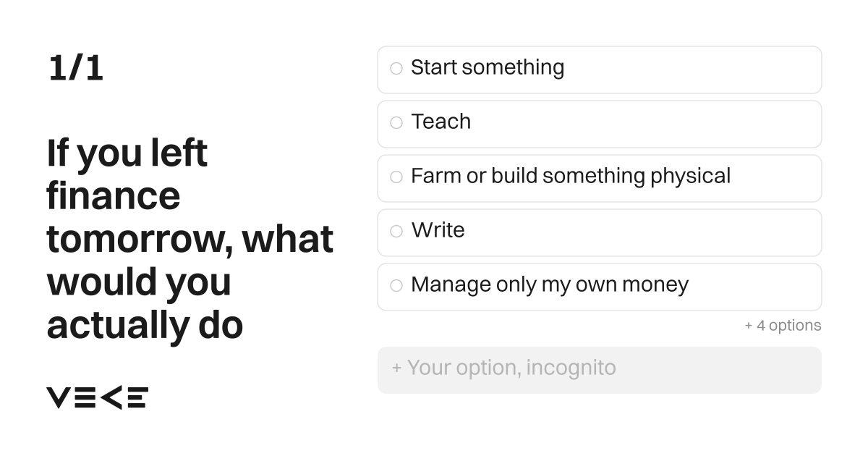Pick the 'Write' radio circle
This screenshot has height=456, width=868.
[396, 232]
